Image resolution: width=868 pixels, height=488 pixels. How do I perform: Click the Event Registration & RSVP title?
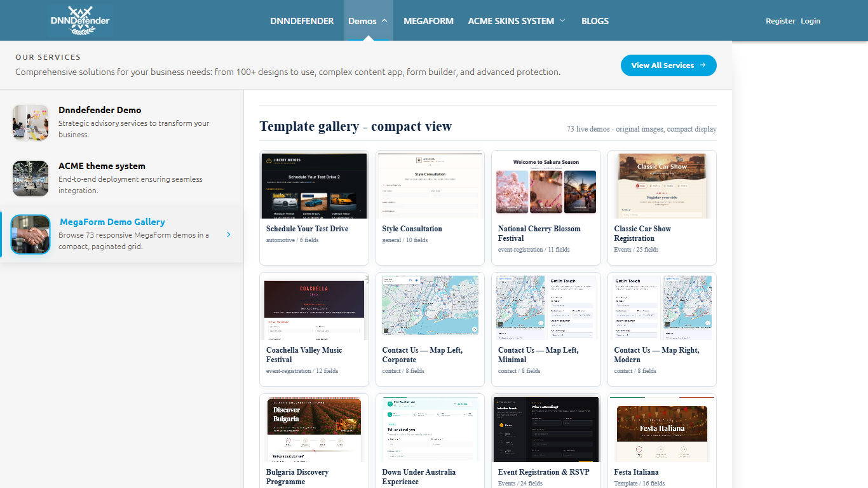tap(544, 472)
